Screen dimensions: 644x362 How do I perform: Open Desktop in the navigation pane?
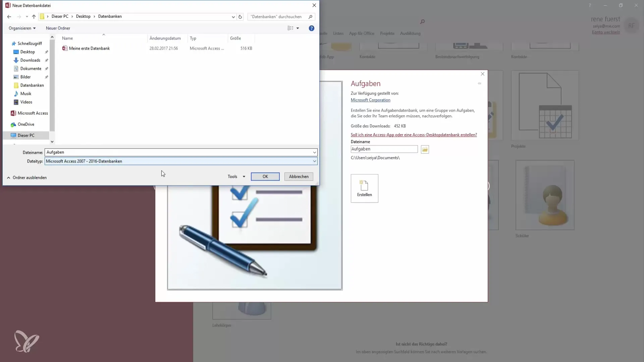click(28, 52)
